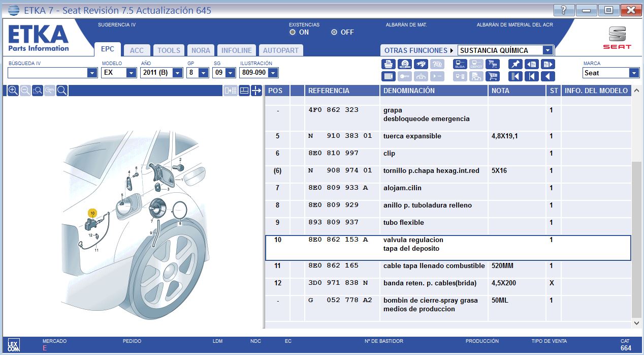
Task: Expand the Ilustración dropdown 809-090
Action: click(273, 73)
